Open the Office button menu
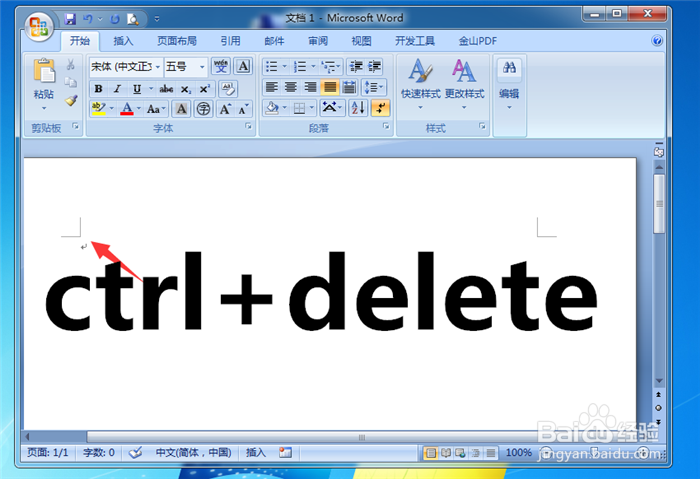This screenshot has height=479, width=700. 39,27
